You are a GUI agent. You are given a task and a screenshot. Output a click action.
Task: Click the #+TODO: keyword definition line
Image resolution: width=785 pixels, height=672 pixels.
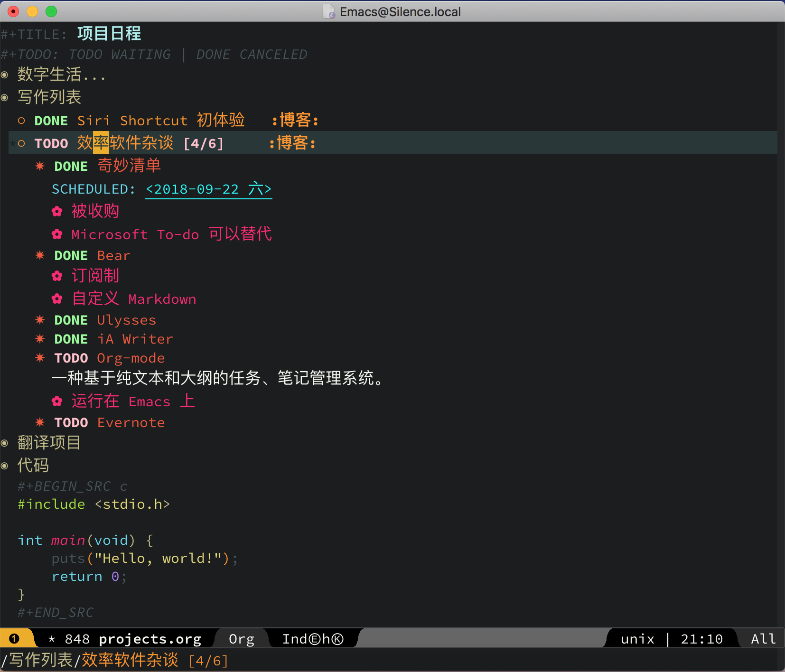tap(154, 55)
